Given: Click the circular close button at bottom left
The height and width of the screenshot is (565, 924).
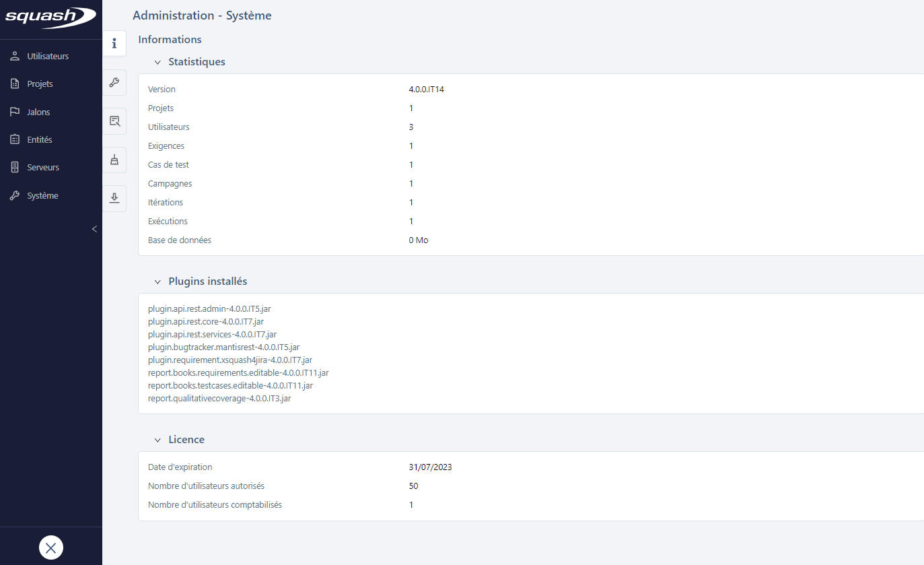Looking at the screenshot, I should tap(50, 547).
